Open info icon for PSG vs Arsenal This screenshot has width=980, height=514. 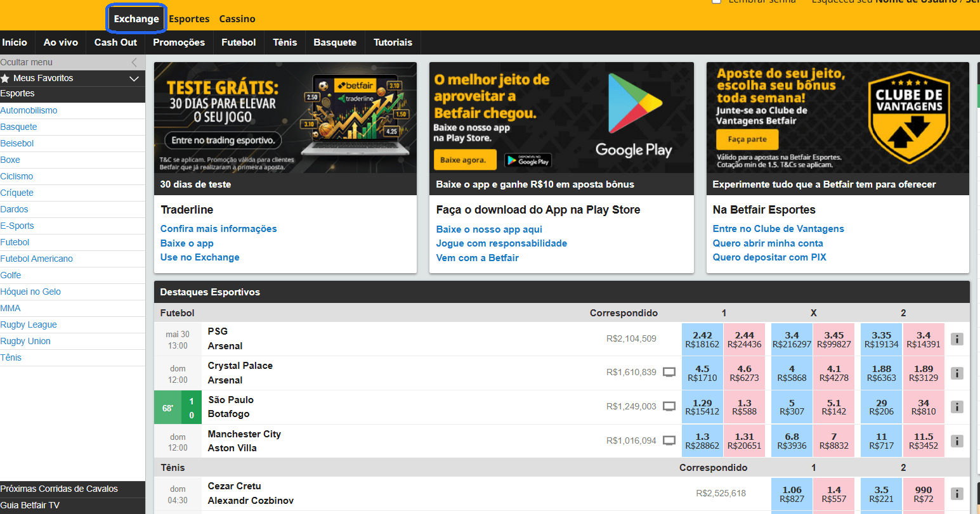957,339
